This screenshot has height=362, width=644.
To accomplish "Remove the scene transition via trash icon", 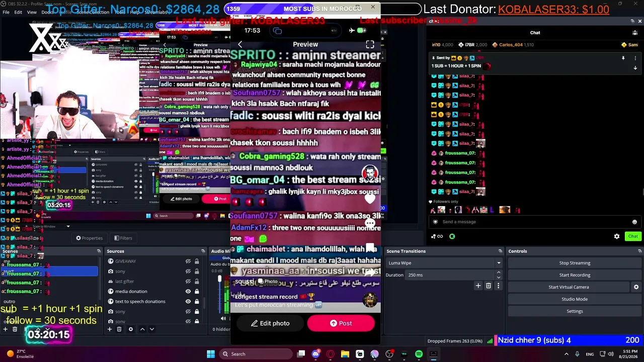I will 488,286.
